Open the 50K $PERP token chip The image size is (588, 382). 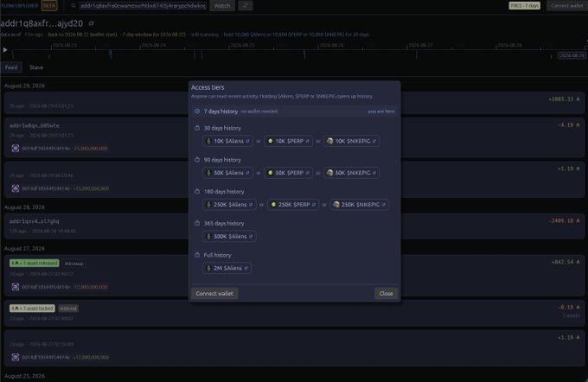point(288,173)
